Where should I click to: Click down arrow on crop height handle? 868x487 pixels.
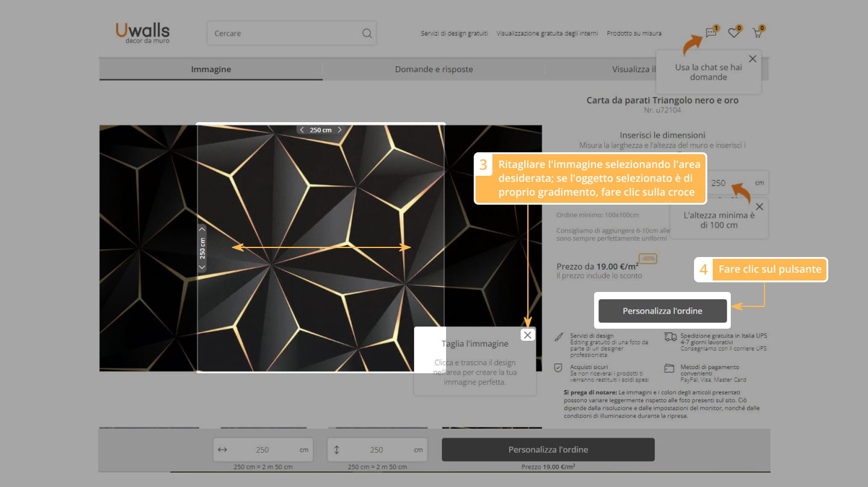point(202,266)
